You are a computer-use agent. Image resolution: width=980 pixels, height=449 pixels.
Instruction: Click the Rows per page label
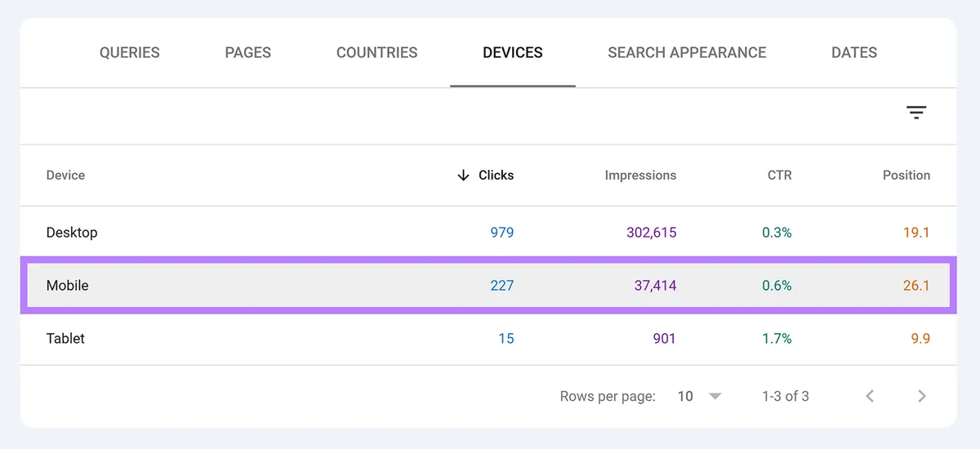coord(608,396)
